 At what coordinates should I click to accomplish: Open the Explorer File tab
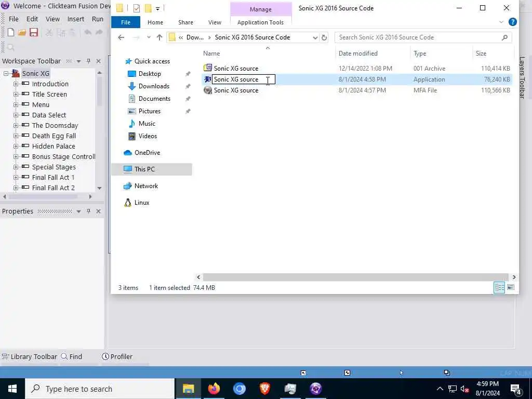coord(126,22)
